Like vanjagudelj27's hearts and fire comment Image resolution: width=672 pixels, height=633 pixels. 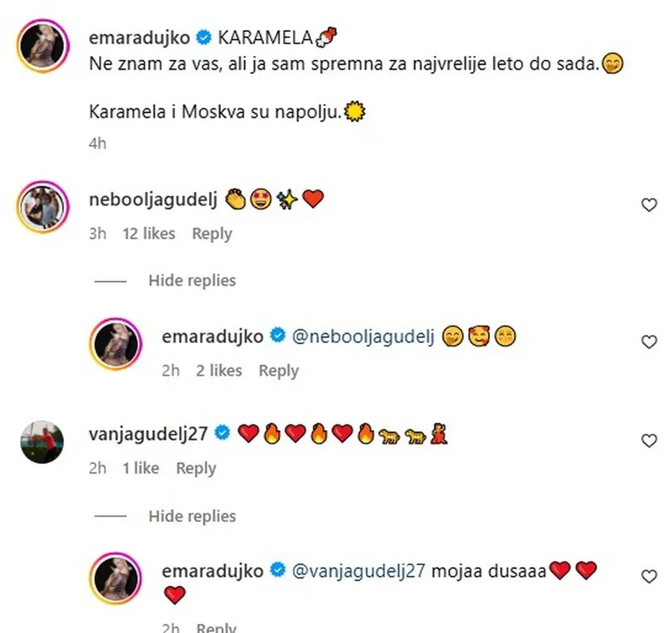[649, 440]
